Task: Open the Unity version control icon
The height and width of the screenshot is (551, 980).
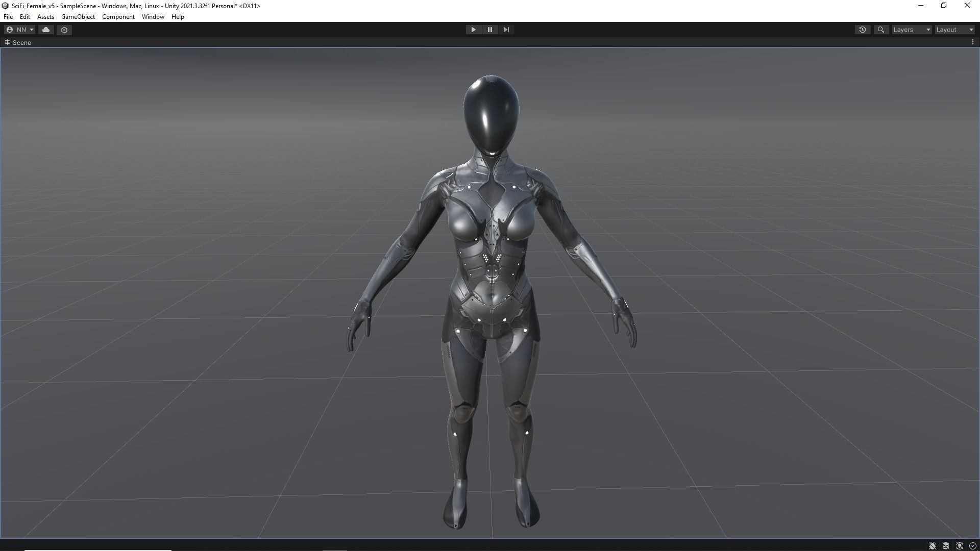Action: click(x=64, y=30)
